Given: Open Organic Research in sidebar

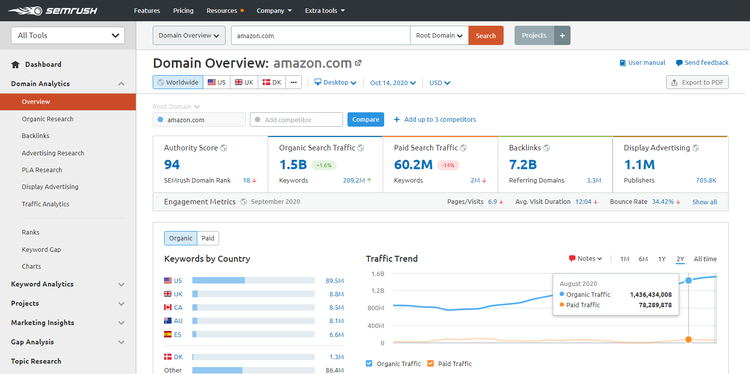Looking at the screenshot, I should 47,119.
